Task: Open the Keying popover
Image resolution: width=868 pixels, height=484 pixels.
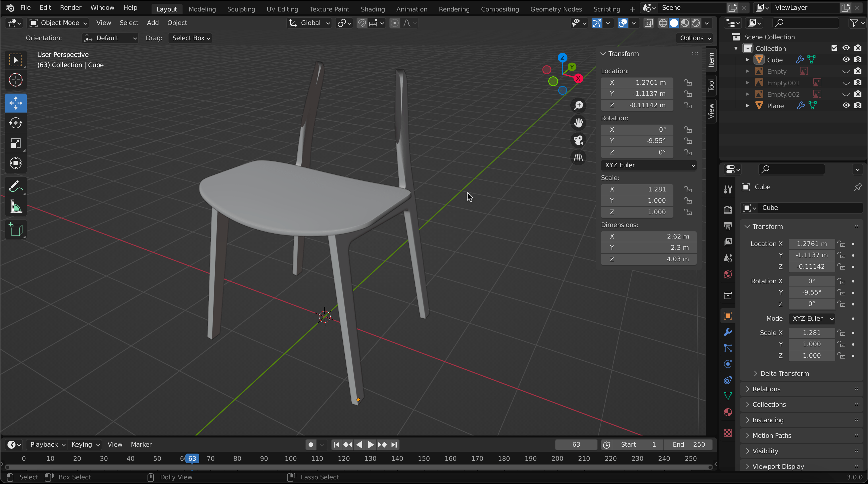Action: coord(85,445)
